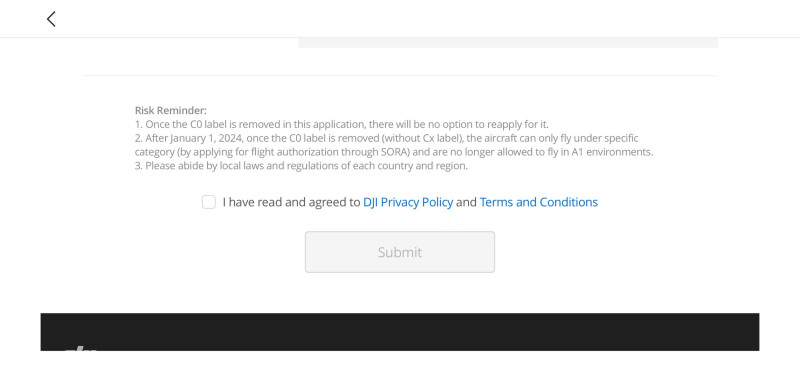This screenshot has height=369, width=800.
Task: Click the empty white header bar area
Action: 408,19
